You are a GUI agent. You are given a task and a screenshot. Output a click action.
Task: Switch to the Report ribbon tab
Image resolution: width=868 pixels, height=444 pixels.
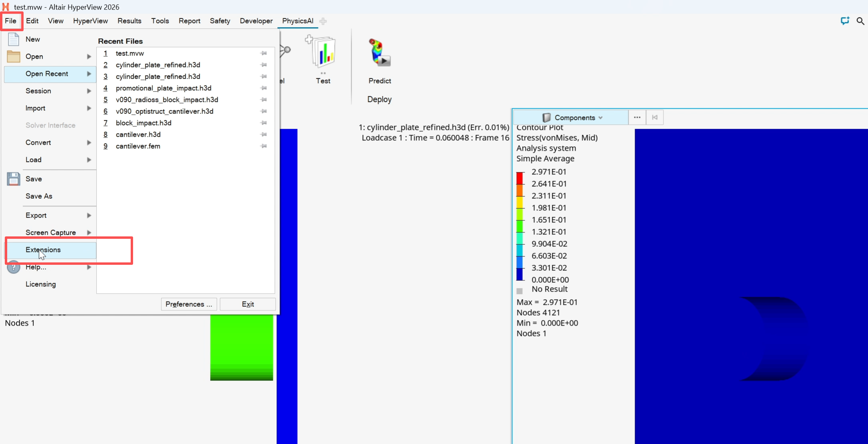(189, 21)
